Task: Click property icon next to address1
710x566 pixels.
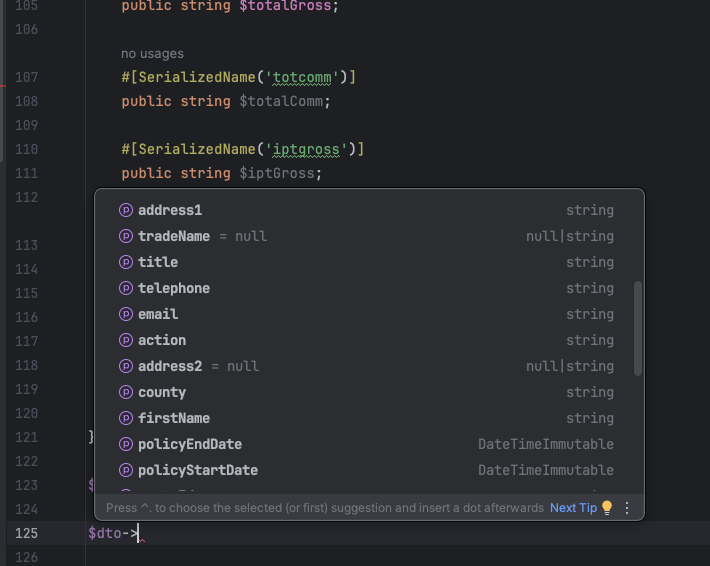Action: (x=126, y=210)
